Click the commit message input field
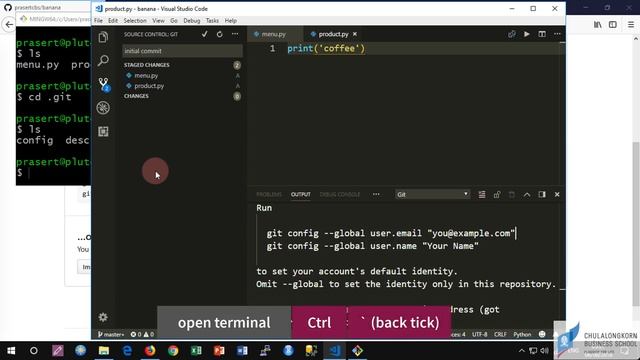Image resolution: width=640 pixels, height=360 pixels. coord(182,51)
